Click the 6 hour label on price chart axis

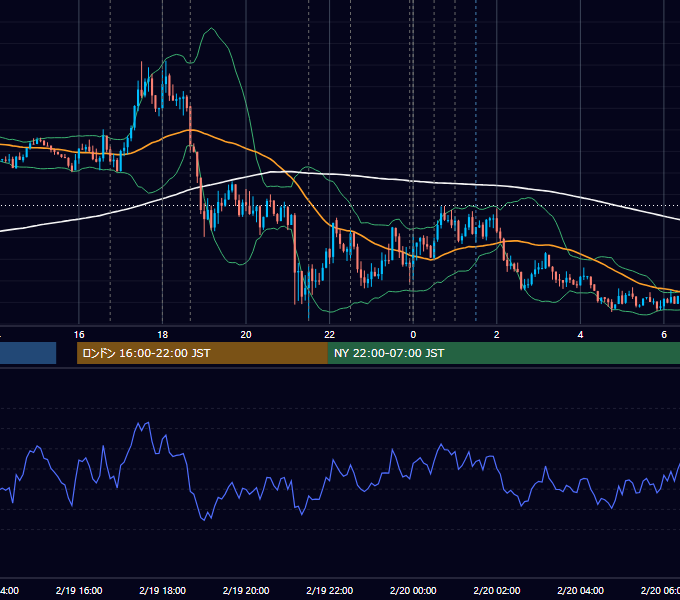pos(664,335)
